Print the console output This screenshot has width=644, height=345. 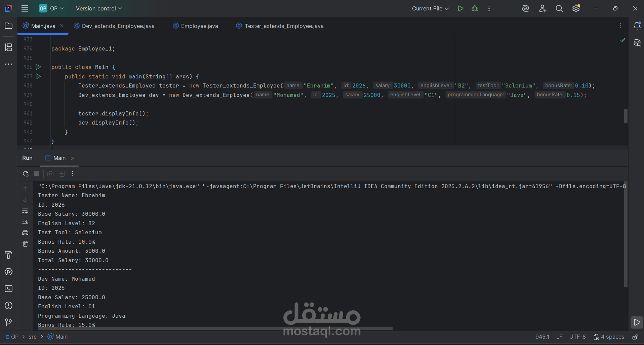[x=25, y=233]
